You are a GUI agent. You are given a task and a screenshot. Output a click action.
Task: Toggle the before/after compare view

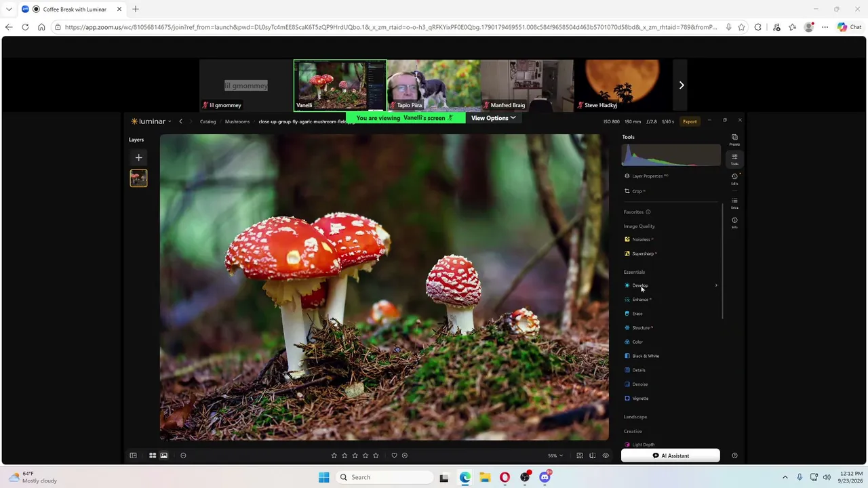592,455
